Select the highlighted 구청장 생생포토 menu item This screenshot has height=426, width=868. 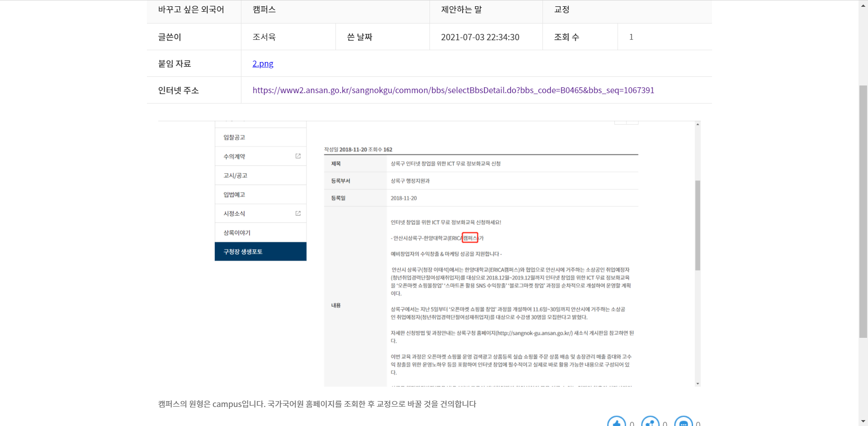point(243,251)
